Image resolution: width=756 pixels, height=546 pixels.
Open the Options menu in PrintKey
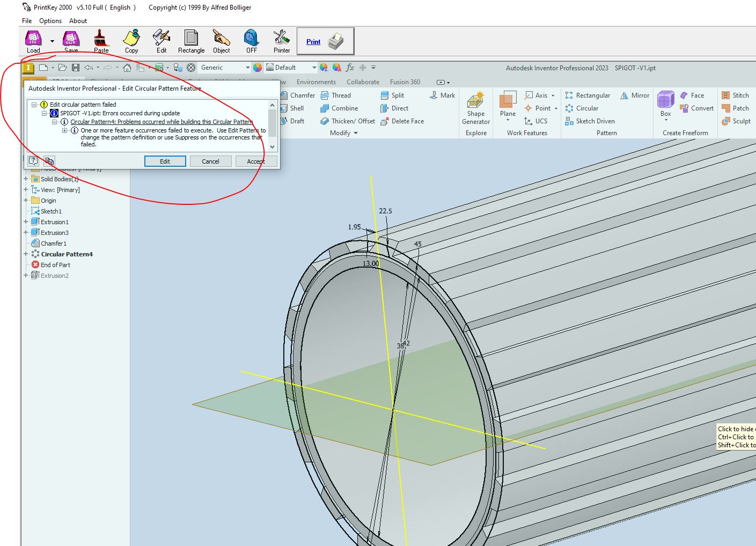(x=50, y=20)
